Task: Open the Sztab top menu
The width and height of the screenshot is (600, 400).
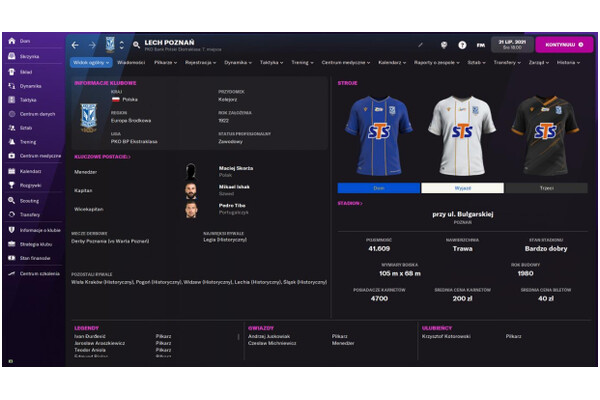Action: (x=476, y=62)
